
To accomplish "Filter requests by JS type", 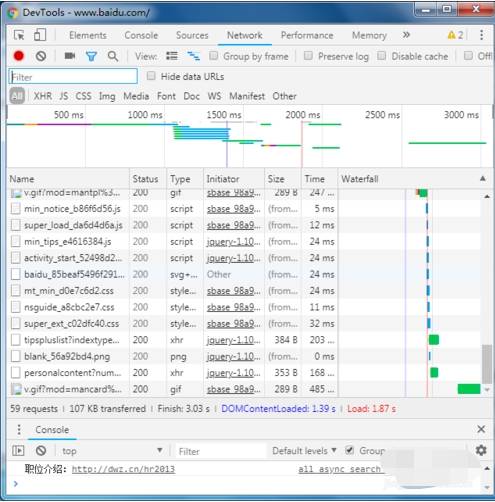I will click(x=64, y=96).
